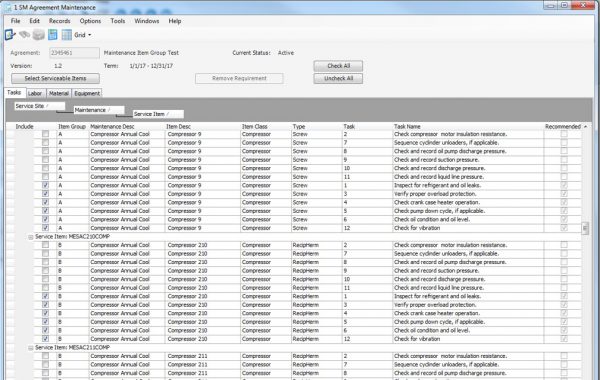Click 'Check oil condition and oil level.' for Compressor 210
Image resolution: width=600 pixels, height=380 pixels.
[x=432, y=330]
